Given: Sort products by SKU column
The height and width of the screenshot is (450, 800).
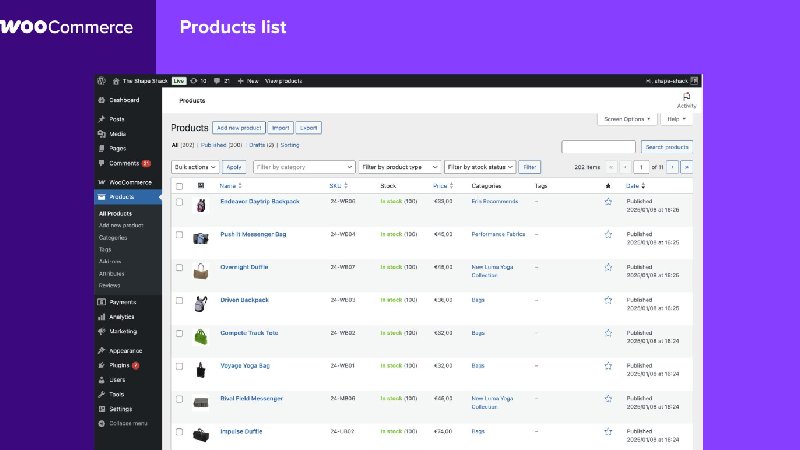Looking at the screenshot, I should pyautogui.click(x=338, y=186).
